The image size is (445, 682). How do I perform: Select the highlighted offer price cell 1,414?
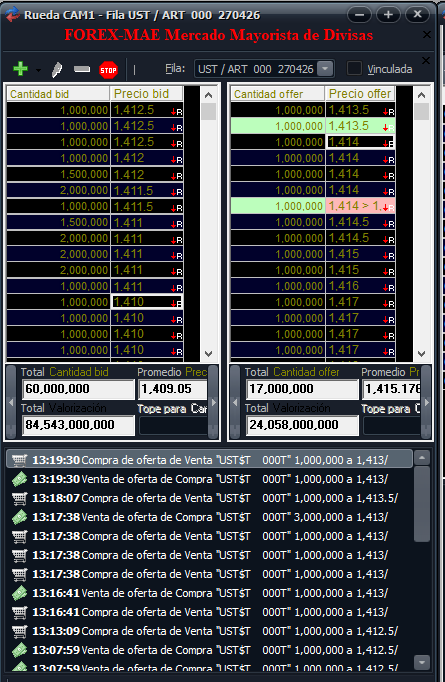click(360, 142)
